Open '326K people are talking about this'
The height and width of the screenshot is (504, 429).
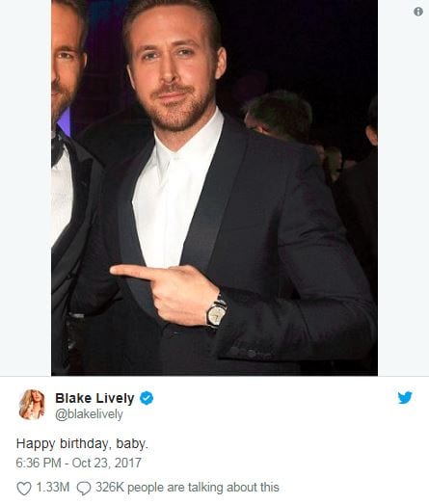coord(187,488)
